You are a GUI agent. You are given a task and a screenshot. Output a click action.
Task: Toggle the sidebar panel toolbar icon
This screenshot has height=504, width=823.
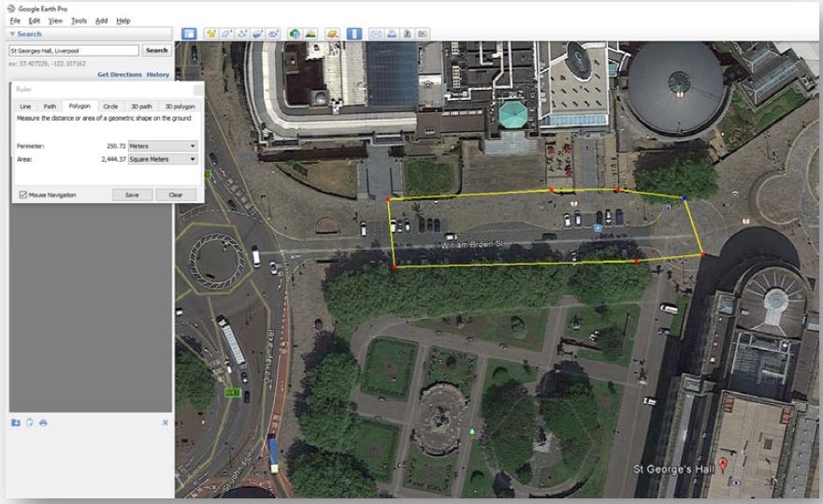(189, 34)
